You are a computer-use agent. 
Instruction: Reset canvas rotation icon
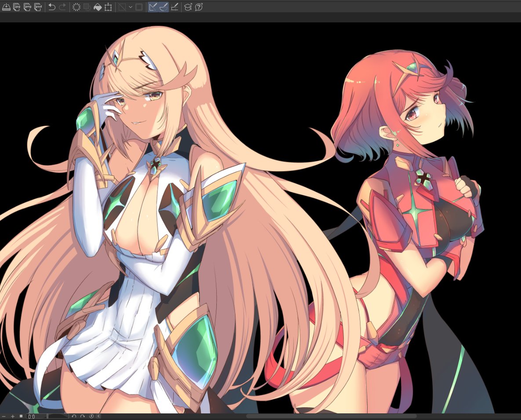[x=91, y=416]
